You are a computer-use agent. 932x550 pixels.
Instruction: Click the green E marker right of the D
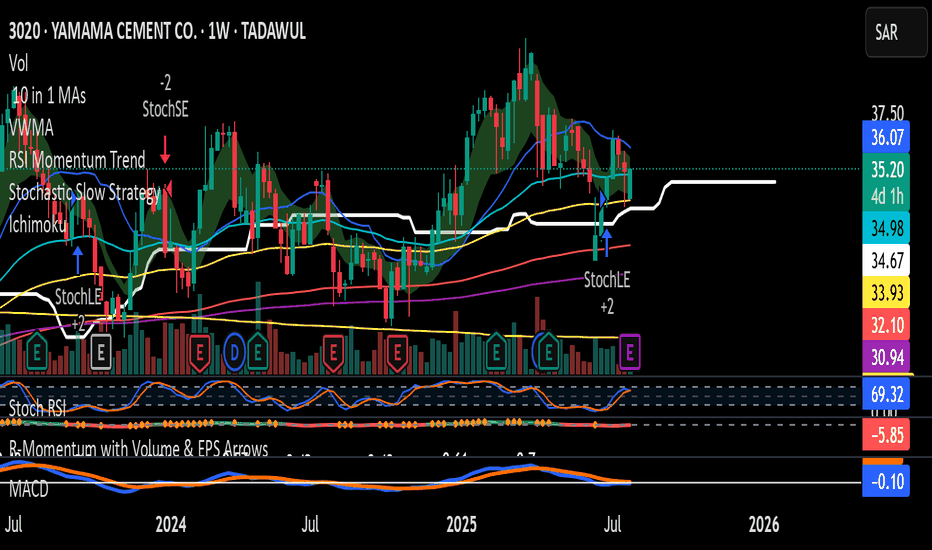point(257,353)
